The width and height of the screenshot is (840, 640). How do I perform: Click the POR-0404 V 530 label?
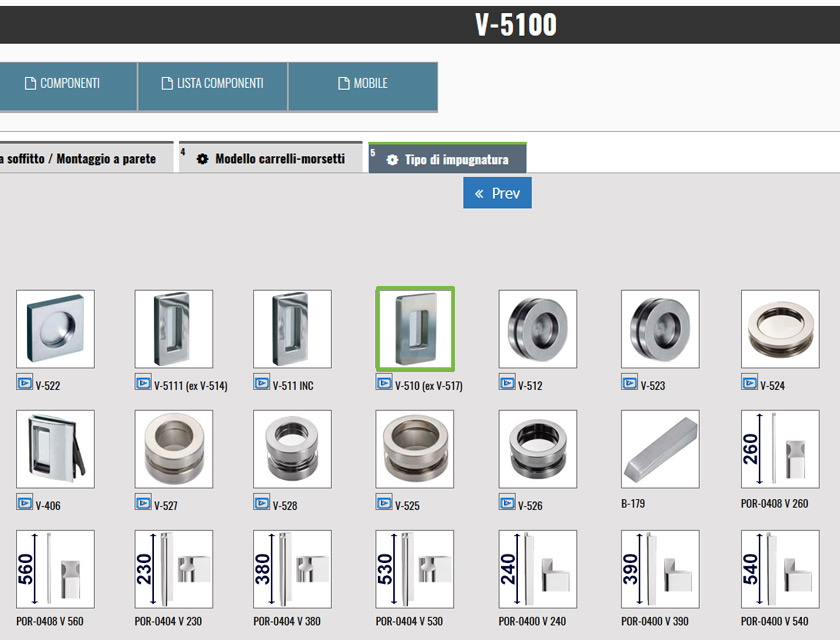pyautogui.click(x=409, y=621)
